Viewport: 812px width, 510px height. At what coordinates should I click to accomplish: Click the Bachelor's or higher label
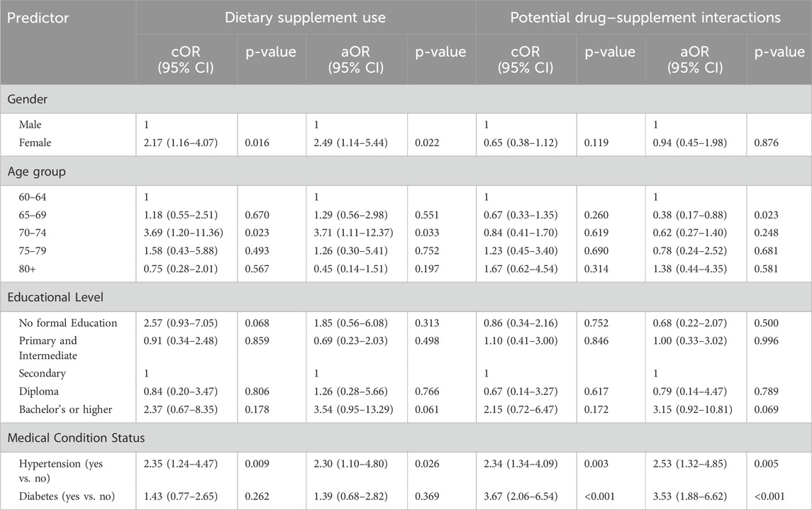pos(67,408)
